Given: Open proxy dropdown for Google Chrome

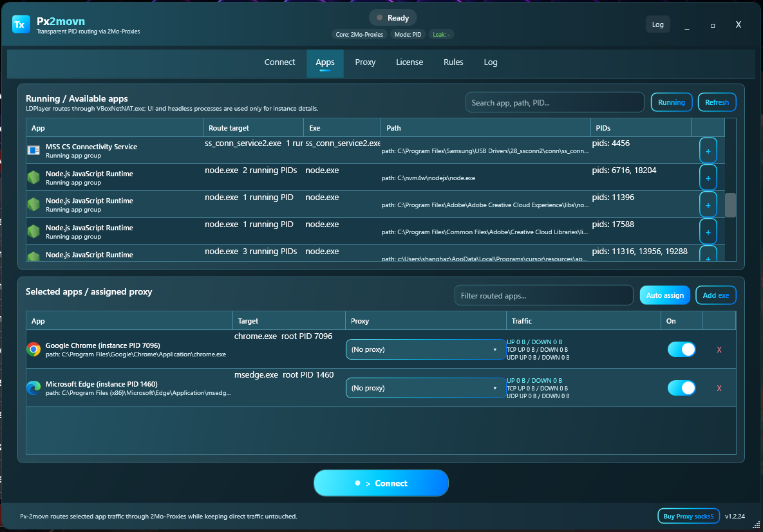Looking at the screenshot, I should (426, 349).
